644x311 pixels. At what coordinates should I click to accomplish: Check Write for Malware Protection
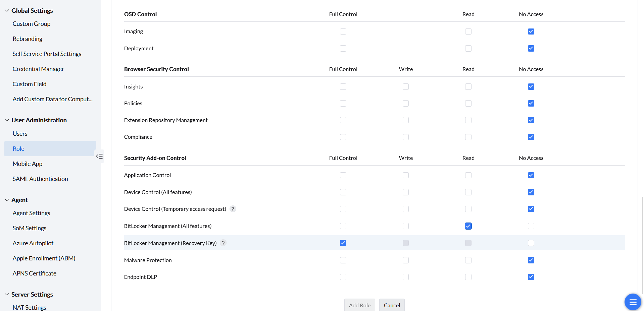click(x=406, y=260)
